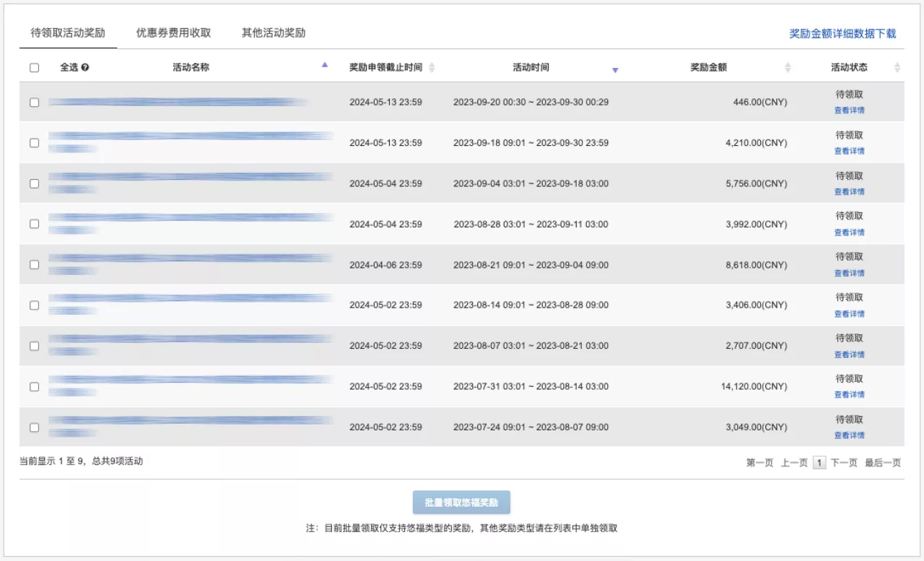View details of the 5,756.00 reward
This screenshot has height=561, width=924.
tap(849, 191)
